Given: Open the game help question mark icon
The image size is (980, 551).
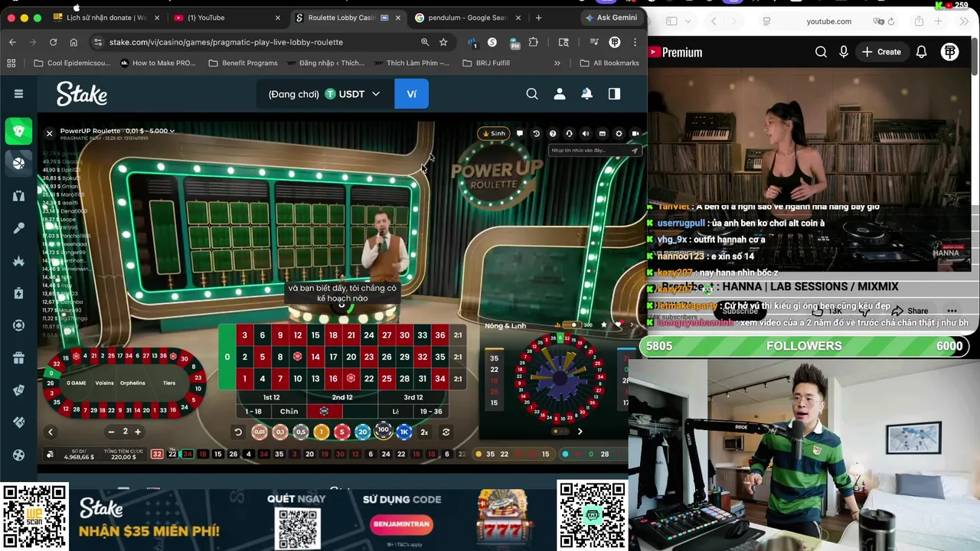Looking at the screenshot, I should [553, 133].
